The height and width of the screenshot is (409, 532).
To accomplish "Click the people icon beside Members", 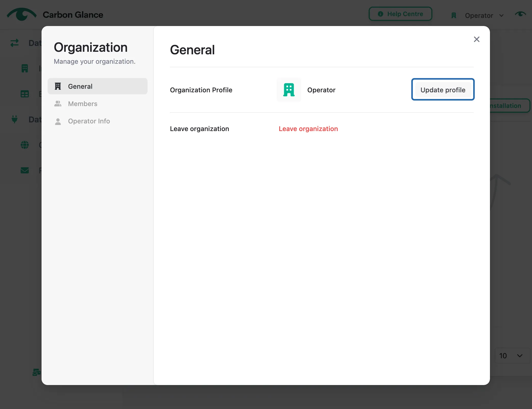I will pos(58,104).
